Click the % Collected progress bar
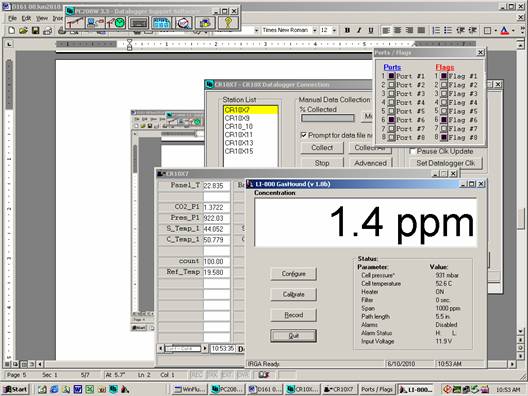 328,118
